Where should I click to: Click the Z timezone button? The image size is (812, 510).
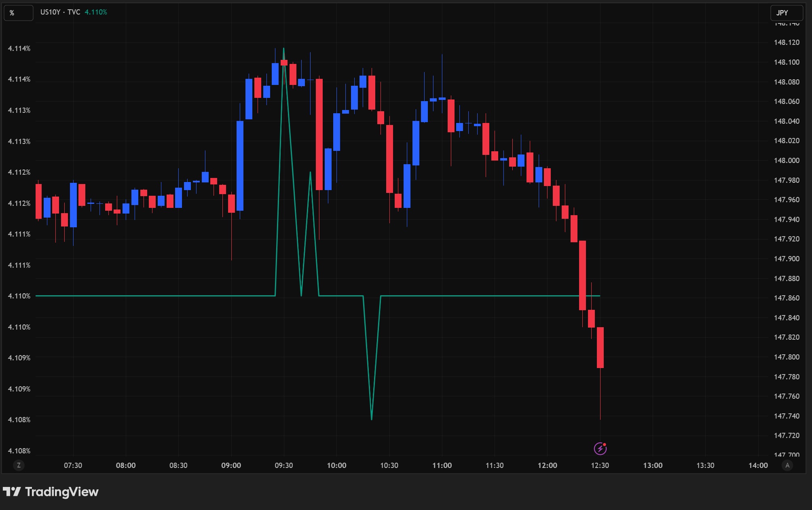19,465
